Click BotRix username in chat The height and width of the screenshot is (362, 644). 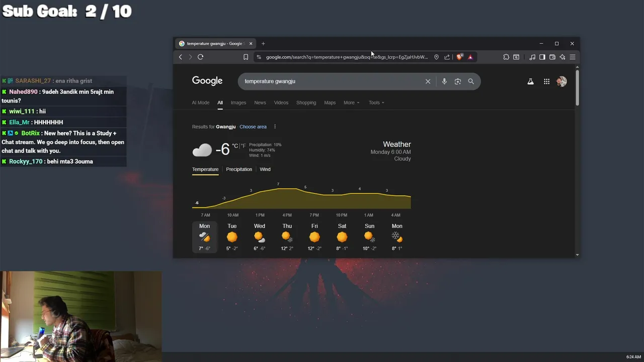click(x=30, y=133)
